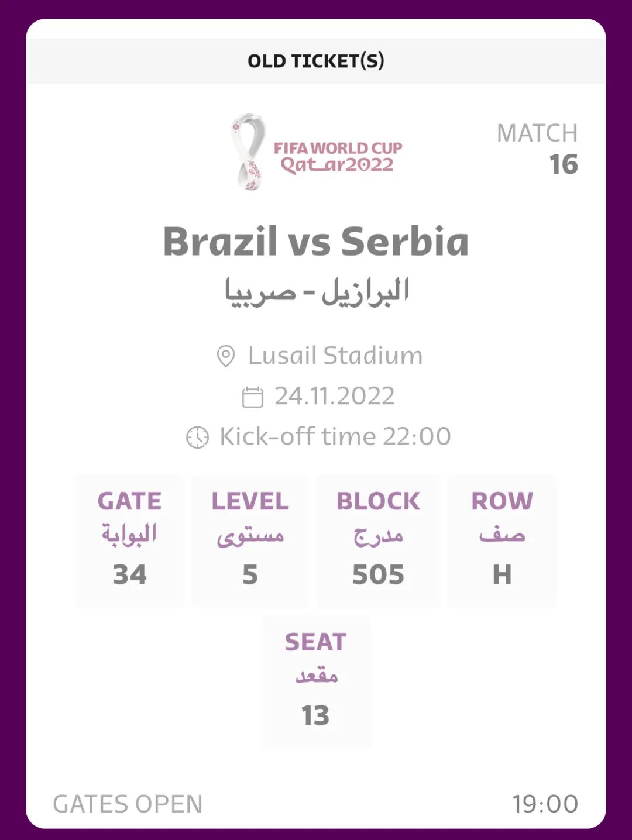Click the match date 24.11.2022

pos(335,396)
